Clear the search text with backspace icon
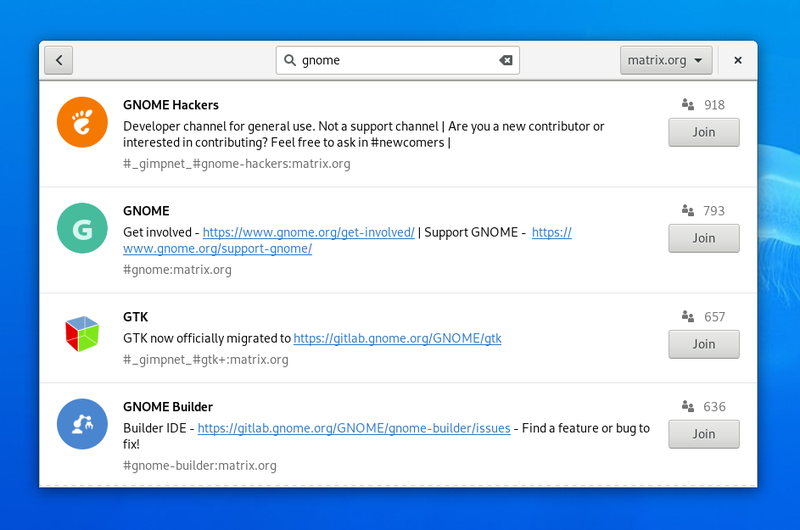Image resolution: width=800 pixels, height=530 pixels. coord(506,60)
